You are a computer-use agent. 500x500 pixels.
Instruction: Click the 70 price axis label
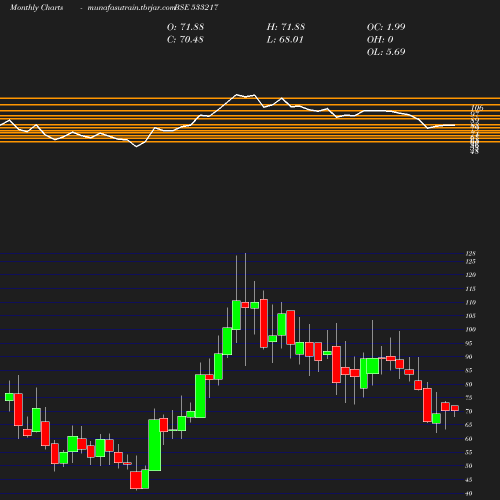(x=469, y=412)
